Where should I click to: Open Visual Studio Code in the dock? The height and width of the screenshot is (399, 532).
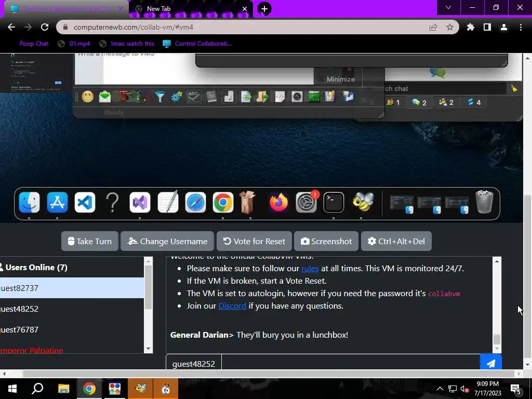pyautogui.click(x=85, y=203)
